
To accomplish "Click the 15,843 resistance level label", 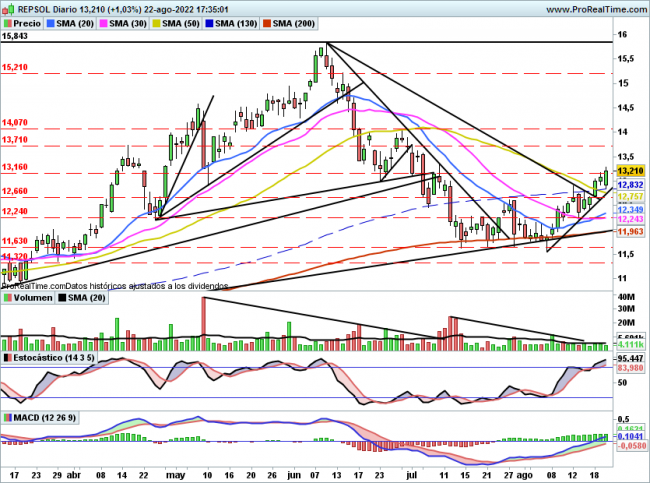I will 15,36.
